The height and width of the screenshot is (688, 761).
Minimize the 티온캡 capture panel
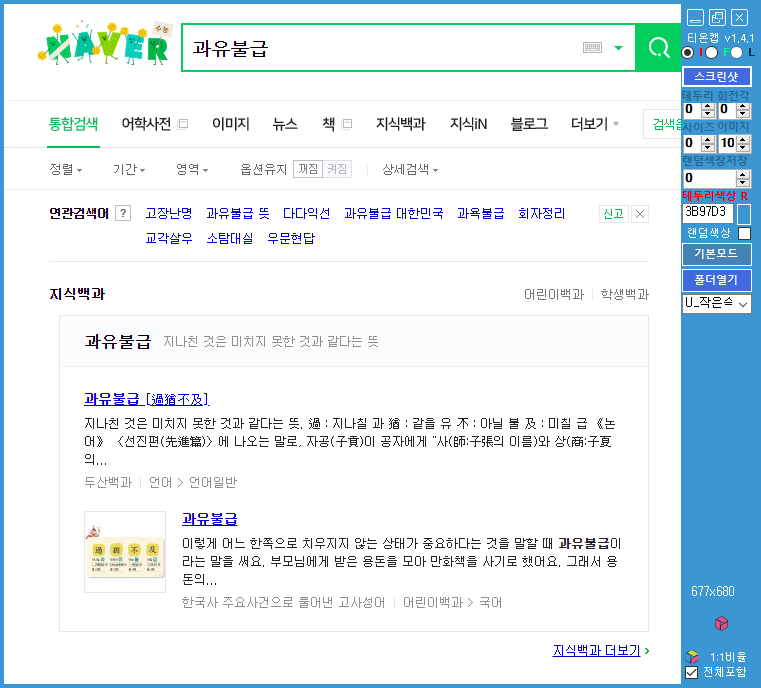tap(695, 18)
